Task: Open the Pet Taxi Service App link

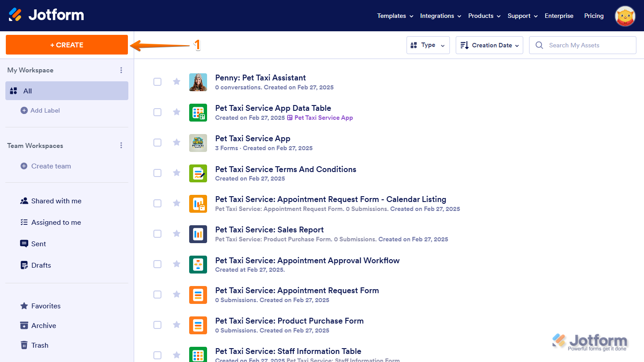Action: click(x=323, y=118)
